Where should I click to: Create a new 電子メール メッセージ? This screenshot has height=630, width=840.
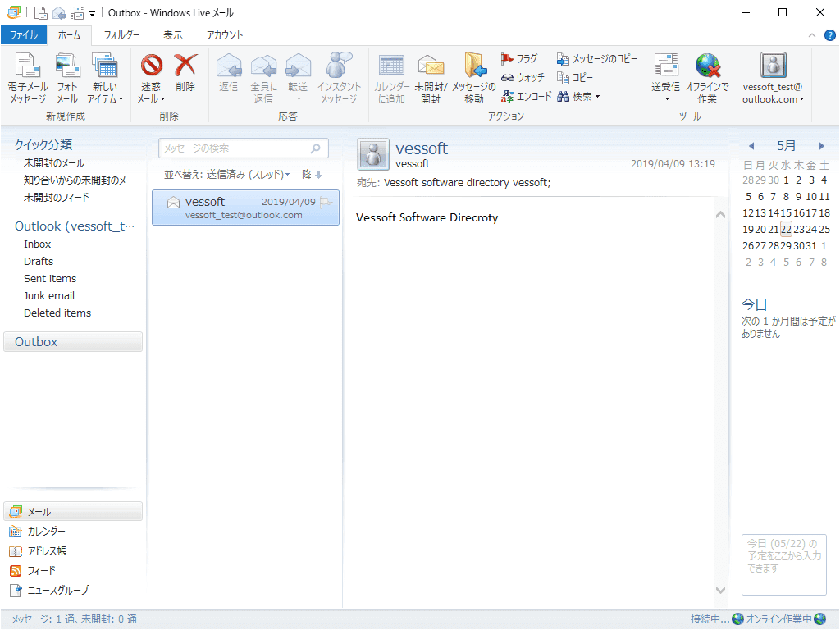point(28,78)
